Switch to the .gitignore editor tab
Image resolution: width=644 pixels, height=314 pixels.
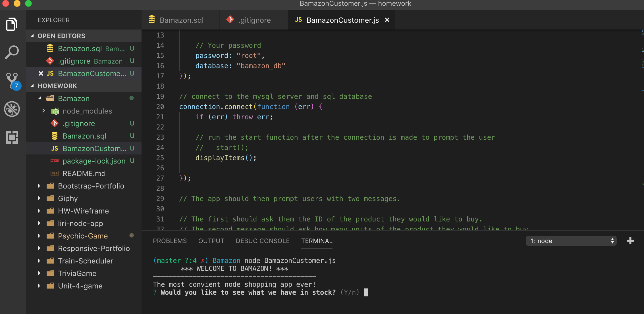[x=254, y=20]
